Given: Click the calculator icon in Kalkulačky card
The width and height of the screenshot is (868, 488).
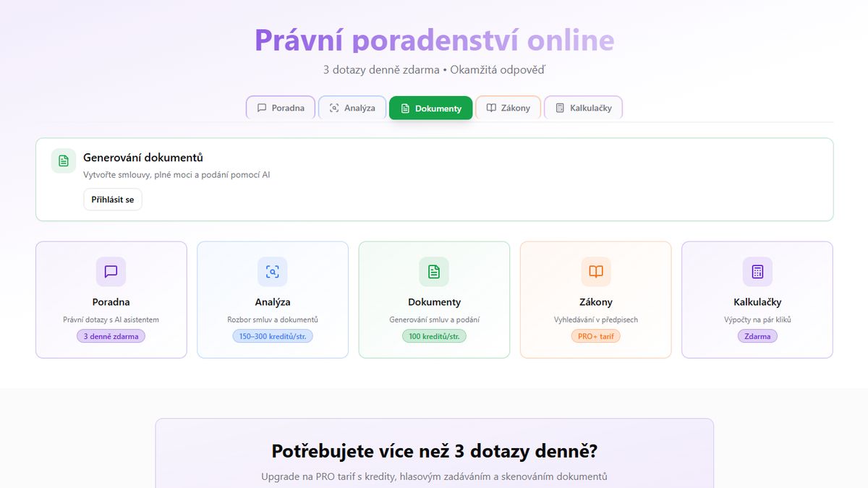Looking at the screenshot, I should [757, 272].
